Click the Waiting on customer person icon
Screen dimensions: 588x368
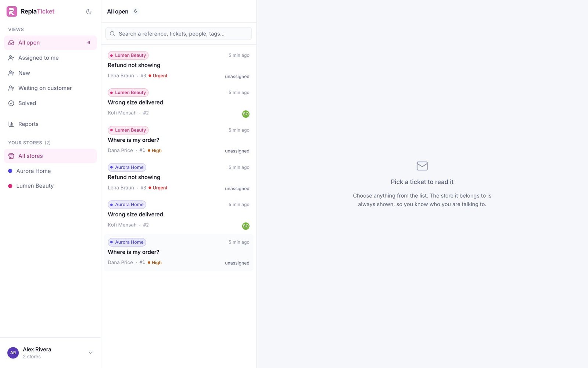(x=11, y=88)
